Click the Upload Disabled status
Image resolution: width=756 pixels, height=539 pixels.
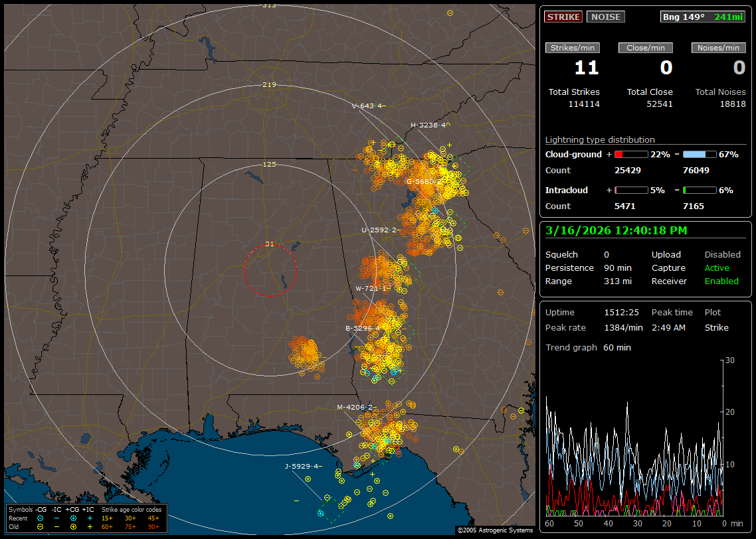coord(722,255)
